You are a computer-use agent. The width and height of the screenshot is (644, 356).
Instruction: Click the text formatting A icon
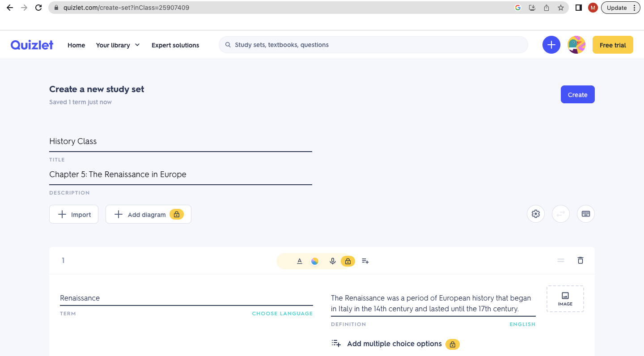click(300, 261)
